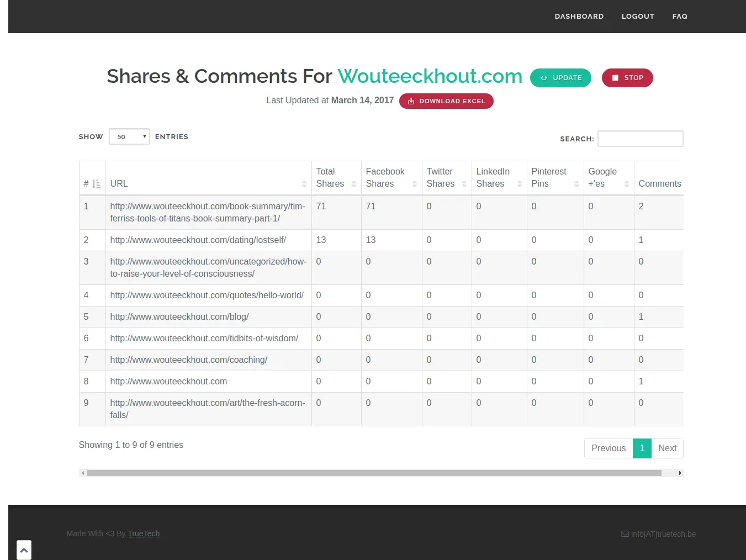Sort table by URL column arrows
Viewport: 746px width, 560px height.
pyautogui.click(x=304, y=184)
